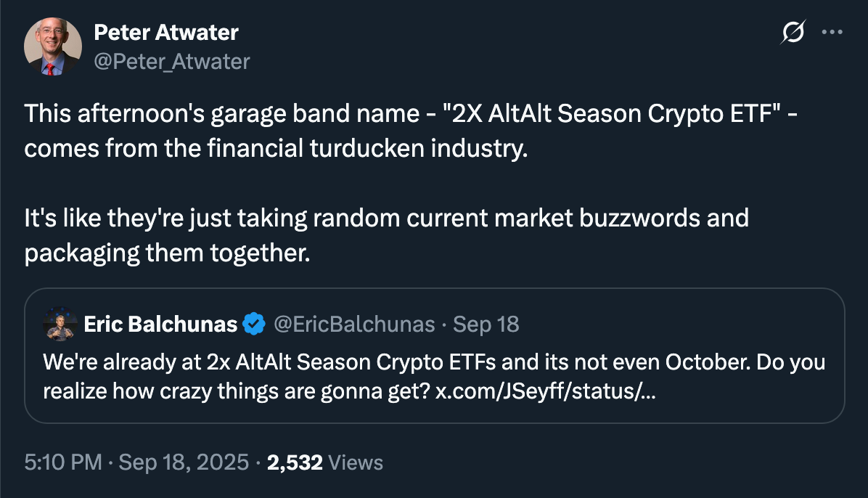Open the Peter Atwater display name link
The width and height of the screenshot is (868, 498).
click(x=166, y=33)
